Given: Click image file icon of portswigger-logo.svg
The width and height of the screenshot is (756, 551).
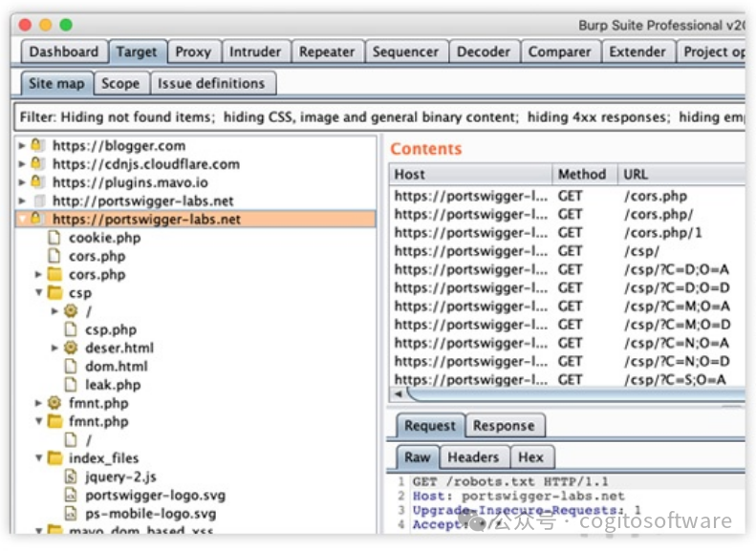Looking at the screenshot, I should point(71,495).
